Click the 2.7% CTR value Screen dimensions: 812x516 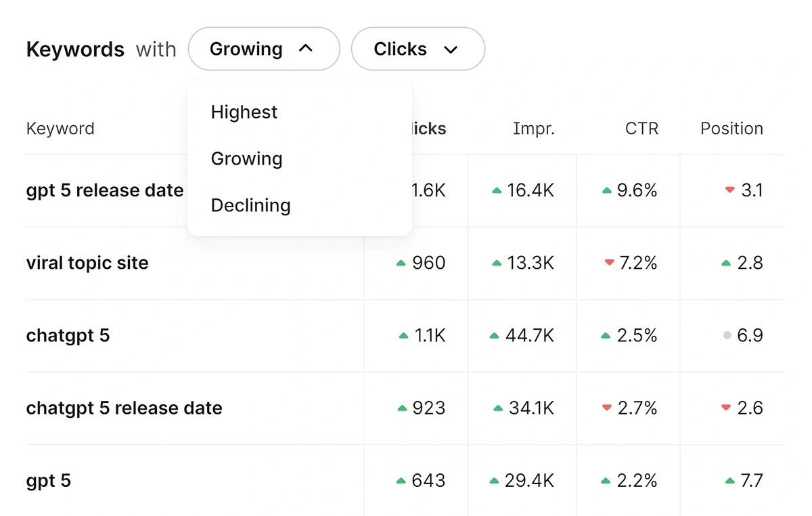(x=637, y=408)
